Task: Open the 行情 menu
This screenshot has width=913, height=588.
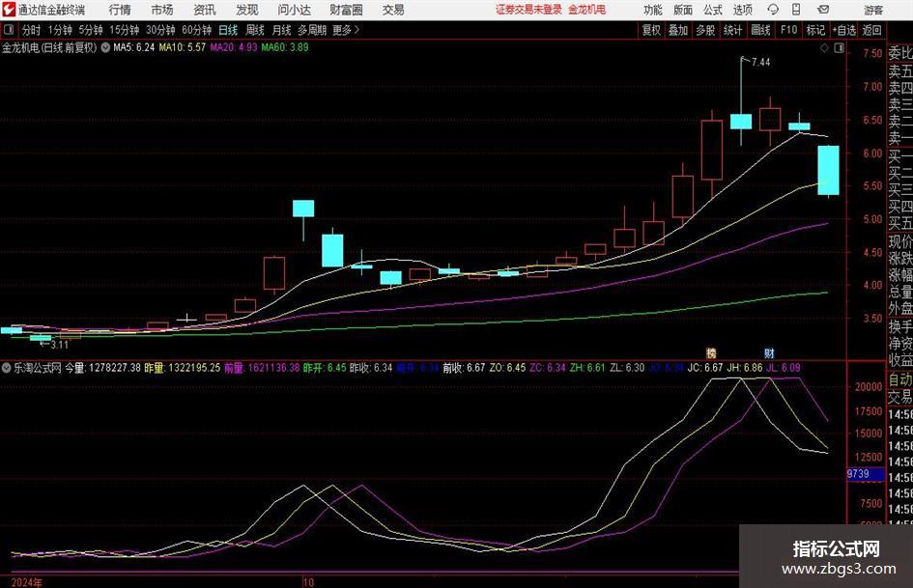Action: [x=120, y=10]
